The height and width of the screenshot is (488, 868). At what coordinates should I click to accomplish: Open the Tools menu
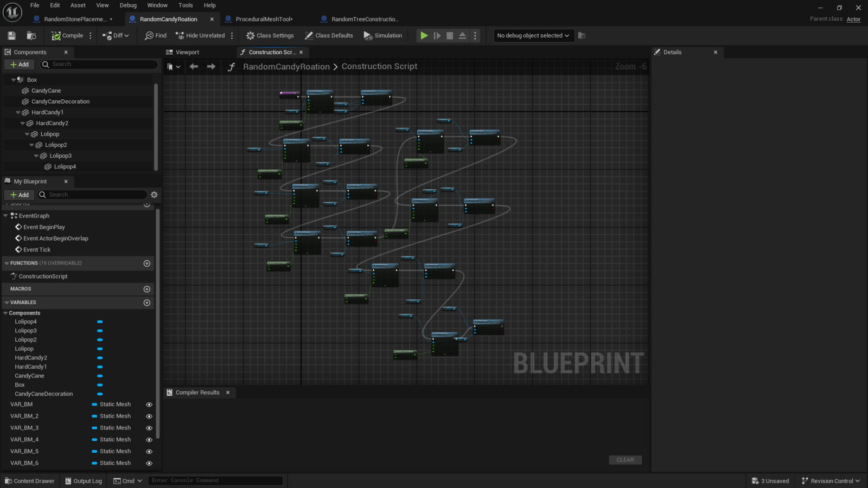(186, 5)
